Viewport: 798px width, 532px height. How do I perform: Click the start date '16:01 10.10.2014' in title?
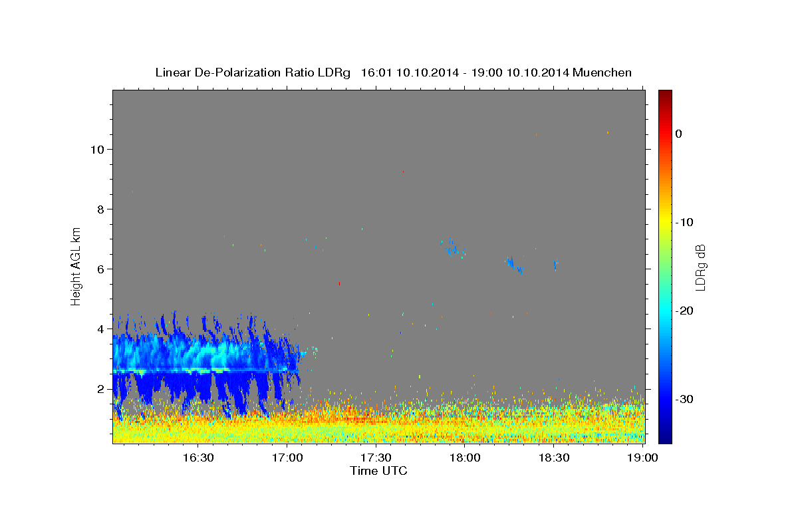(x=410, y=72)
